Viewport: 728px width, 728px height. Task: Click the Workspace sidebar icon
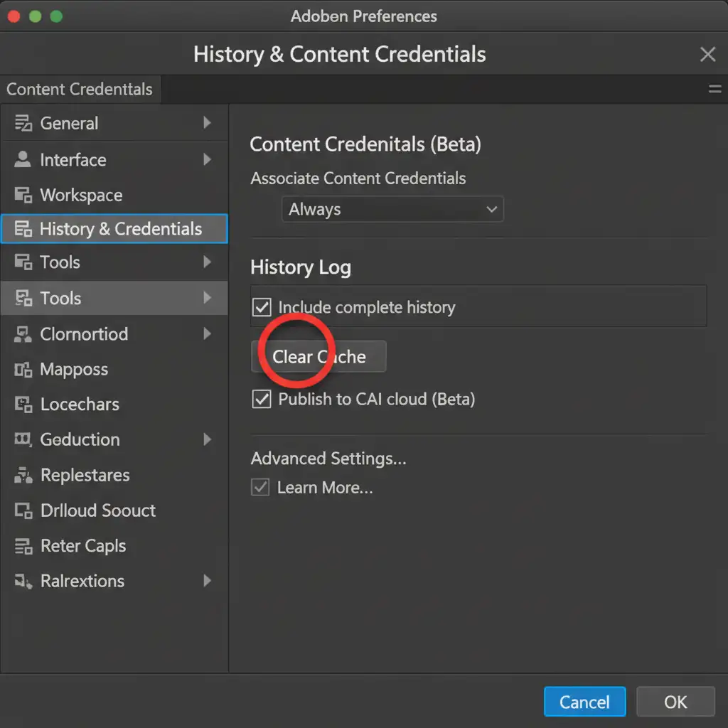(x=23, y=195)
